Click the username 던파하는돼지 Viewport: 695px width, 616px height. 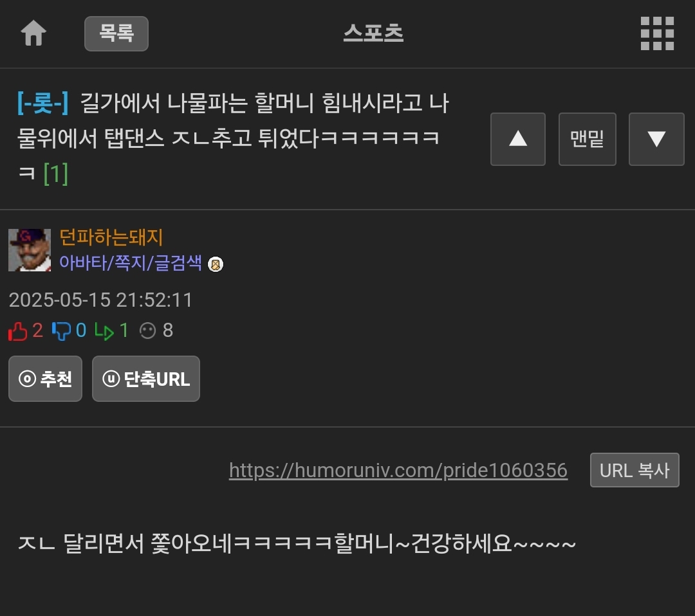(111, 237)
